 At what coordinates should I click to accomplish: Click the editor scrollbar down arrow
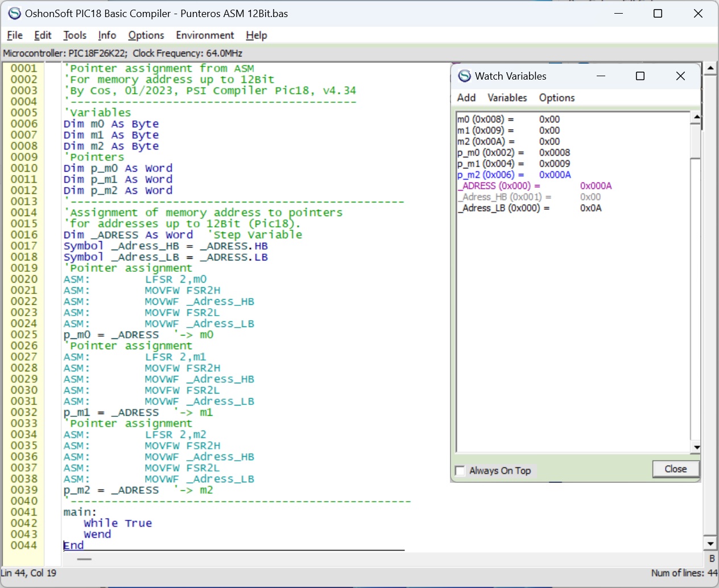710,544
